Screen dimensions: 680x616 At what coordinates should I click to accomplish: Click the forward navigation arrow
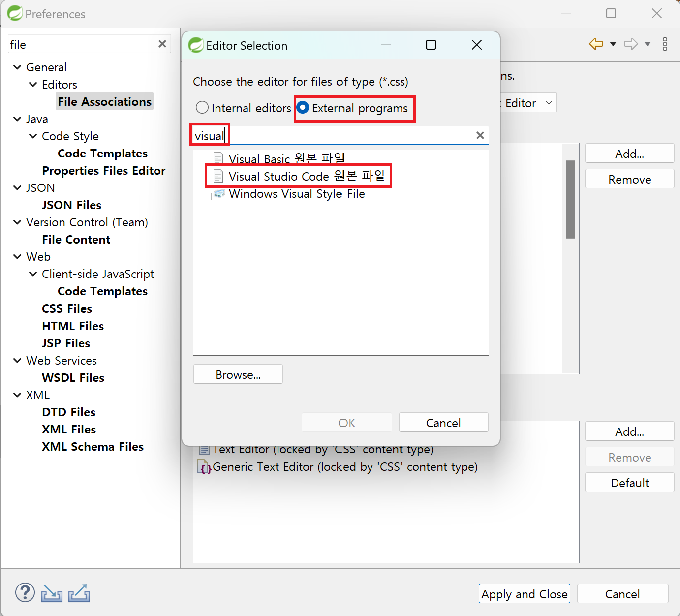[x=631, y=44]
